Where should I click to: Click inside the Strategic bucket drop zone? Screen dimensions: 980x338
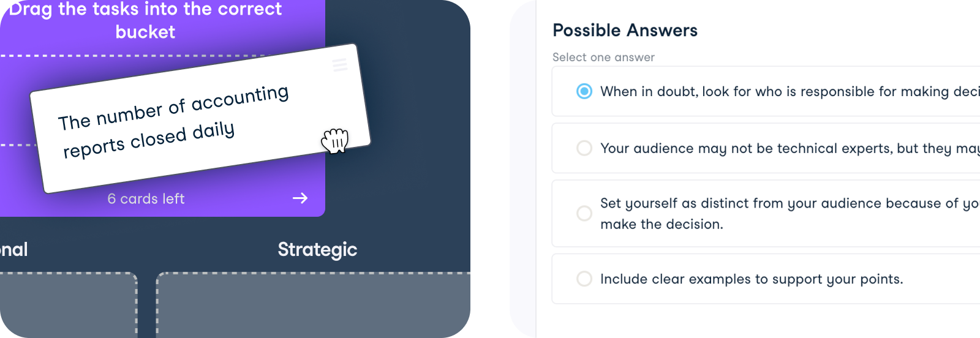click(x=312, y=305)
